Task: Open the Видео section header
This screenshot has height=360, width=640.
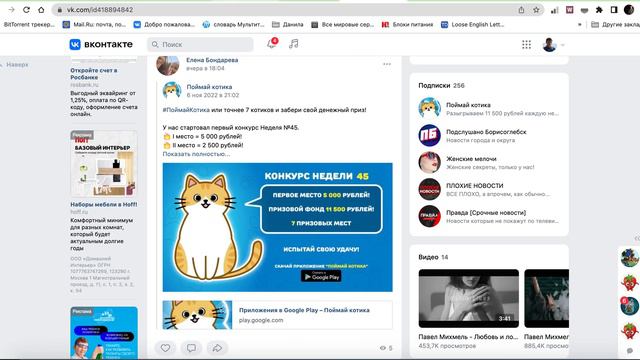Action: point(433,257)
